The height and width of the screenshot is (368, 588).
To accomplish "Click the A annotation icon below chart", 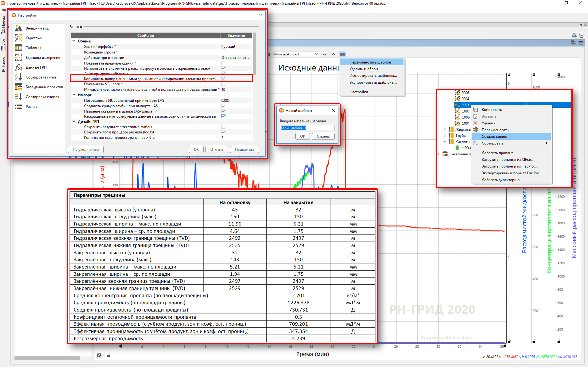I will (x=99, y=355).
